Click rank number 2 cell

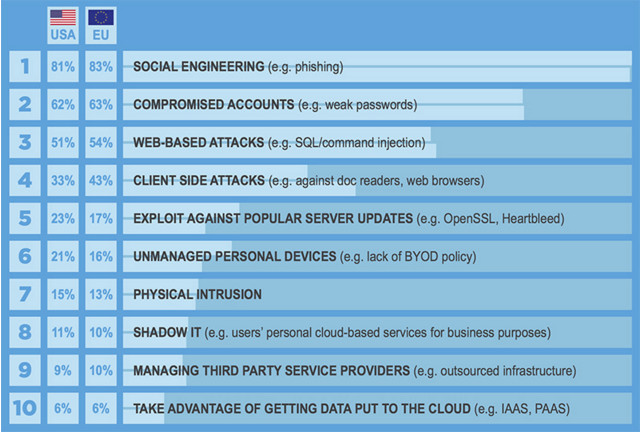coord(25,104)
